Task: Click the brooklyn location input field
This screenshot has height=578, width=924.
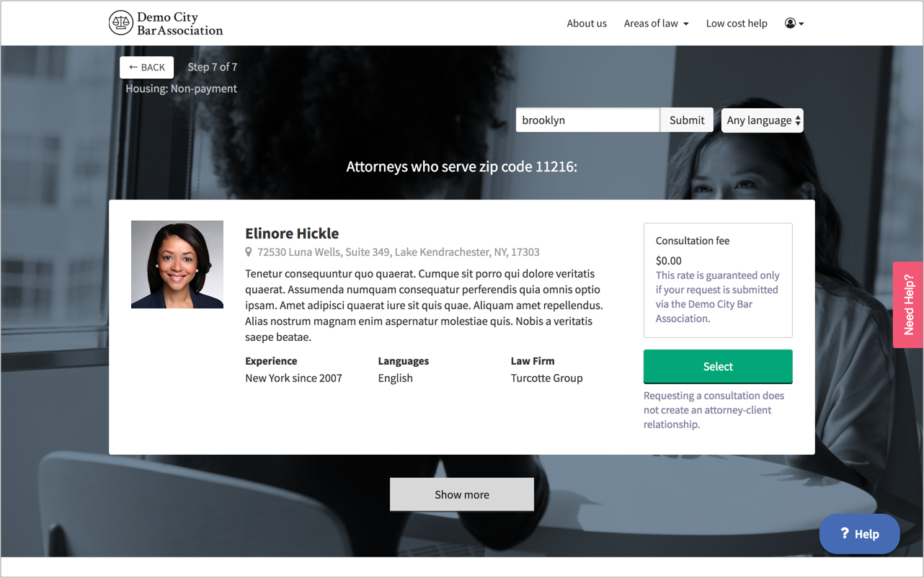Action: 588,120
